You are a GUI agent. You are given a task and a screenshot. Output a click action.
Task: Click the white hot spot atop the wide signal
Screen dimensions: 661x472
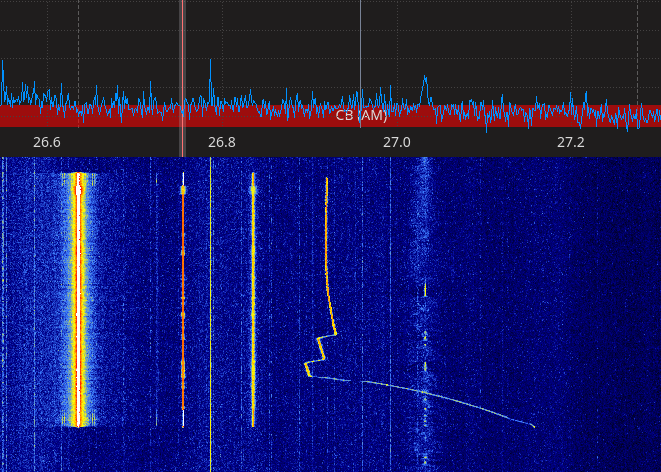[78, 187]
